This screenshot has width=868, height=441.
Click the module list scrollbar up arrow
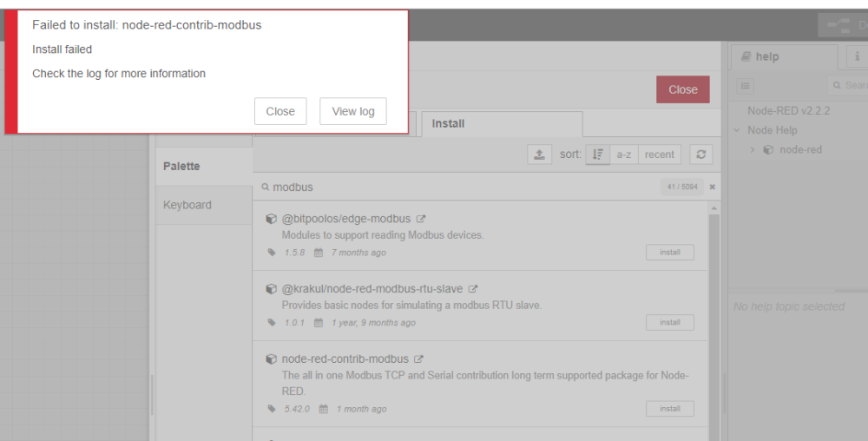(x=714, y=208)
